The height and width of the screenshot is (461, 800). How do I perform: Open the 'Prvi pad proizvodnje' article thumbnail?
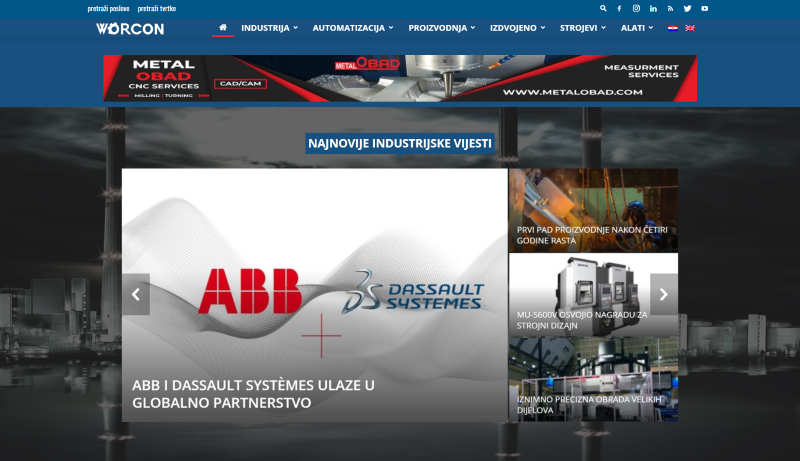coord(593,210)
